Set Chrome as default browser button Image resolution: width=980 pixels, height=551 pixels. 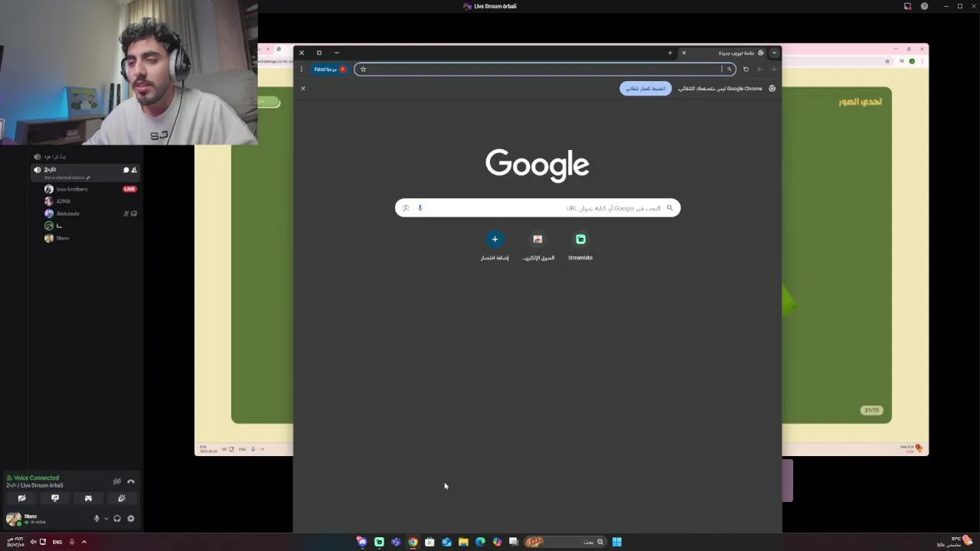pos(645,88)
